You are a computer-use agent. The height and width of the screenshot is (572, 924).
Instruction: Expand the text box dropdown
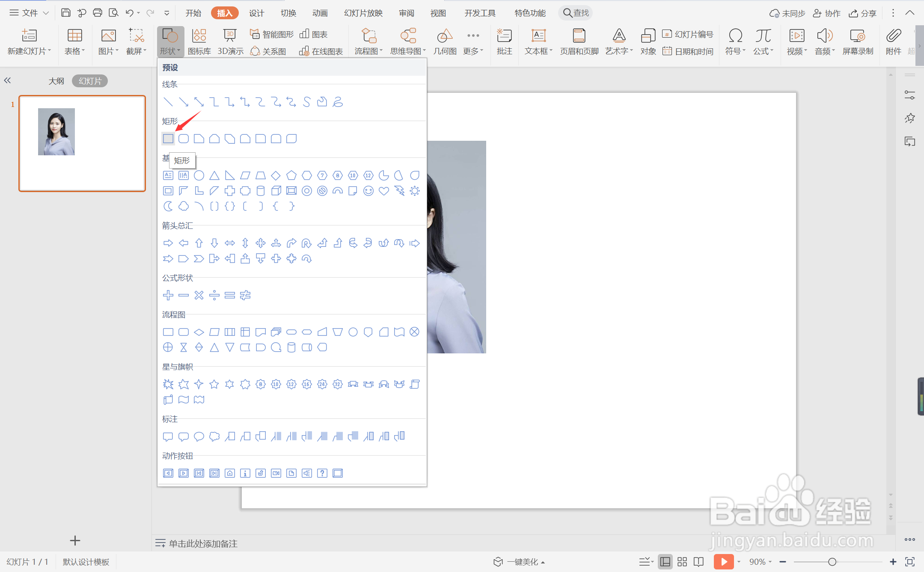[551, 51]
